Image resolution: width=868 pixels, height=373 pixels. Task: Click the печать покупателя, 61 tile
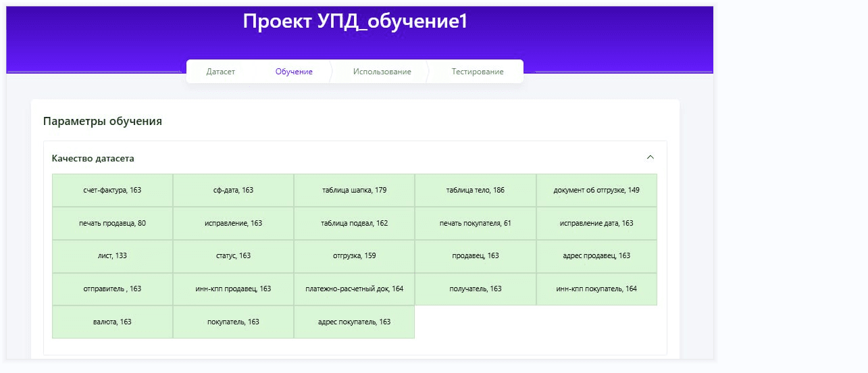click(x=475, y=224)
